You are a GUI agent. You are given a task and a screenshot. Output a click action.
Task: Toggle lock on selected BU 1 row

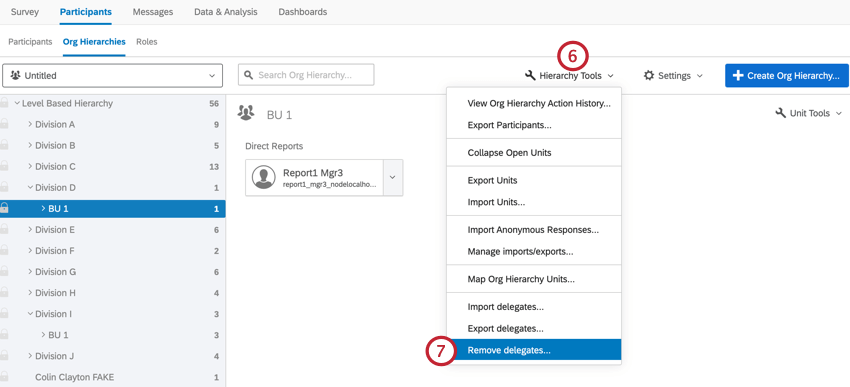pos(4,208)
